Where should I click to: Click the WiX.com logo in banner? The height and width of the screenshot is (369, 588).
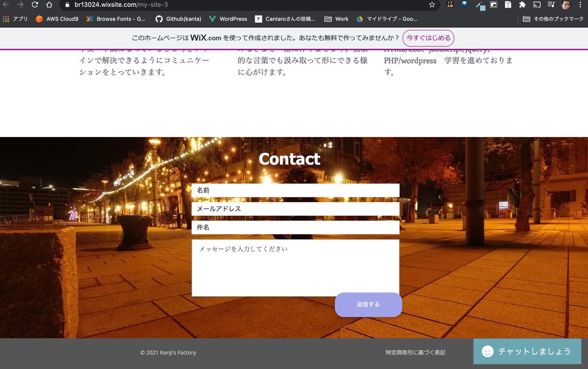206,38
